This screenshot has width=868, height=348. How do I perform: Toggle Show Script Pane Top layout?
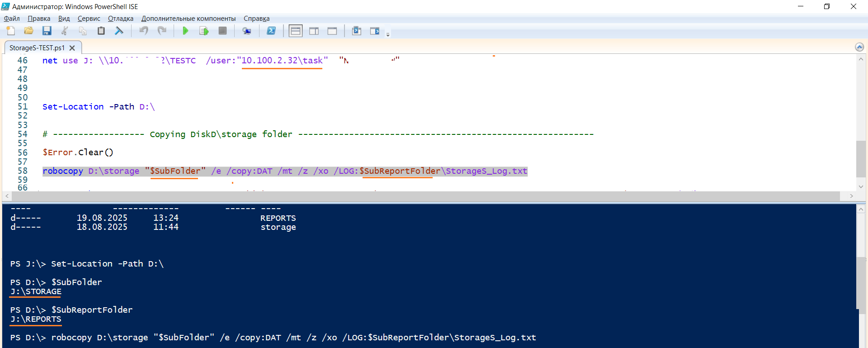296,31
